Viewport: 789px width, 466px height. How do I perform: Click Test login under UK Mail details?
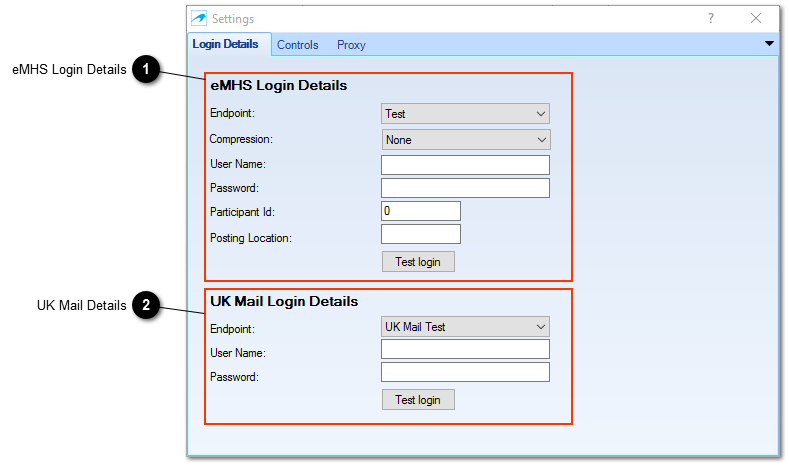tap(418, 400)
